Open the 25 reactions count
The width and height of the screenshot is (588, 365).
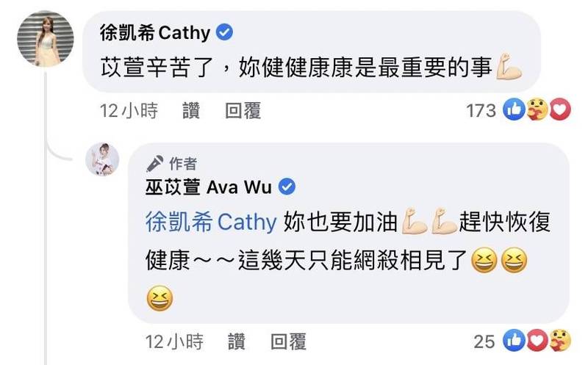point(484,341)
